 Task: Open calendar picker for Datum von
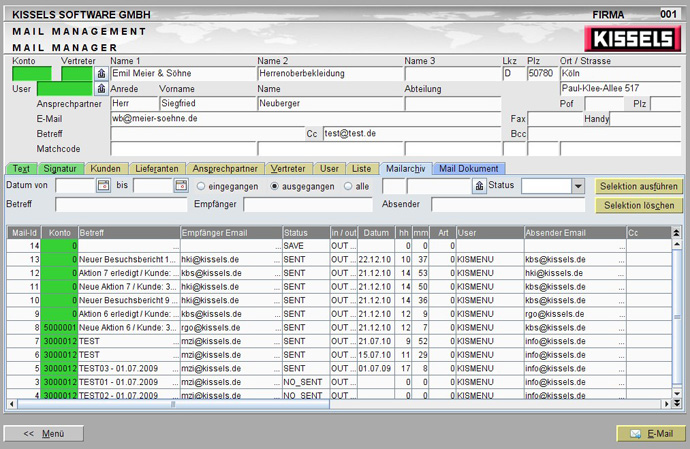coord(103,185)
